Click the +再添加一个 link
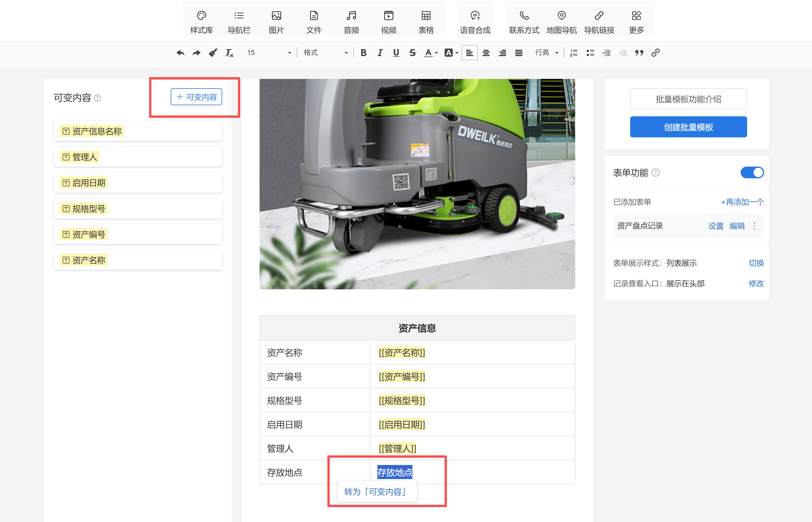812x522 pixels. click(742, 202)
